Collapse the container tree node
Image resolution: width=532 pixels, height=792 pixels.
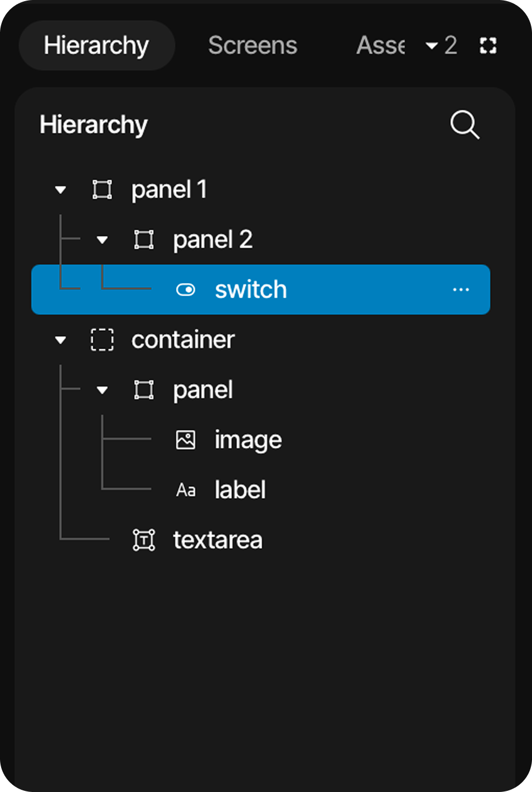click(x=61, y=340)
